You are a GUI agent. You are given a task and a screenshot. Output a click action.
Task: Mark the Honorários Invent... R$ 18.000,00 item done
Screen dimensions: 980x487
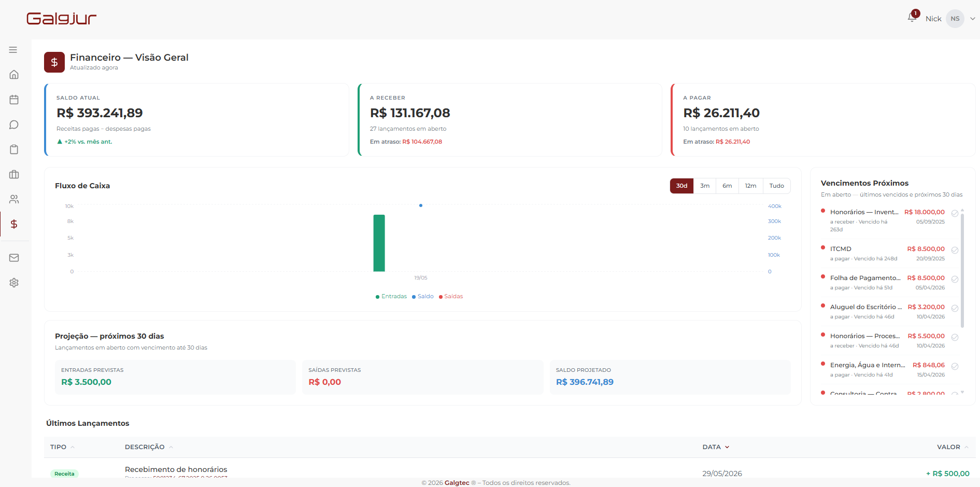[x=955, y=213]
